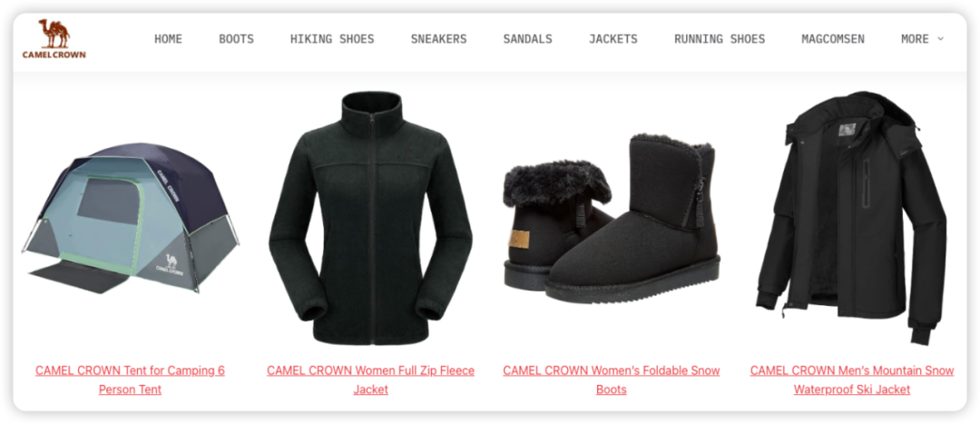Navigate to RUNNING SHOES
Image resolution: width=980 pixels, height=424 pixels.
click(720, 39)
